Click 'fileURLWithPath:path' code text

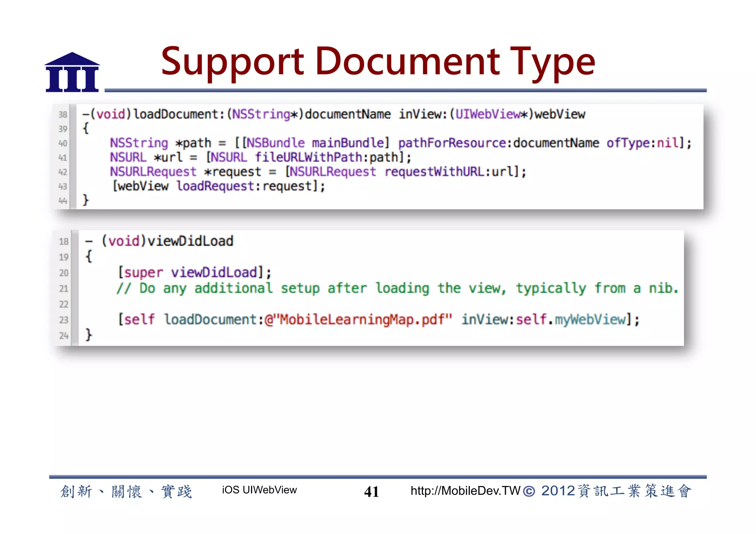(327, 157)
